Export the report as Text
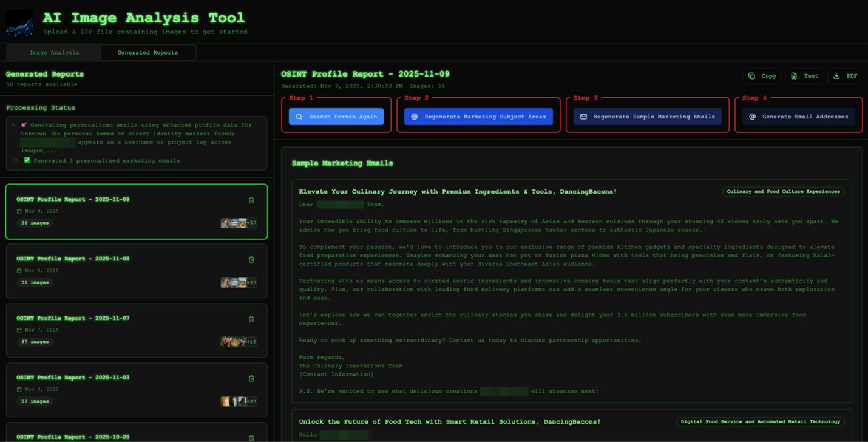This screenshot has width=868, height=442. pos(805,76)
